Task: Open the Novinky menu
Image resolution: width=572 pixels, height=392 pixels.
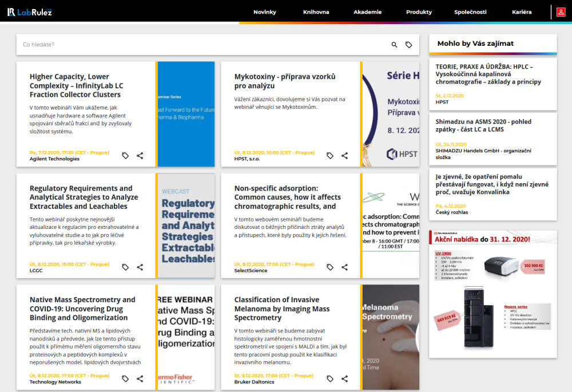Action: click(x=265, y=12)
